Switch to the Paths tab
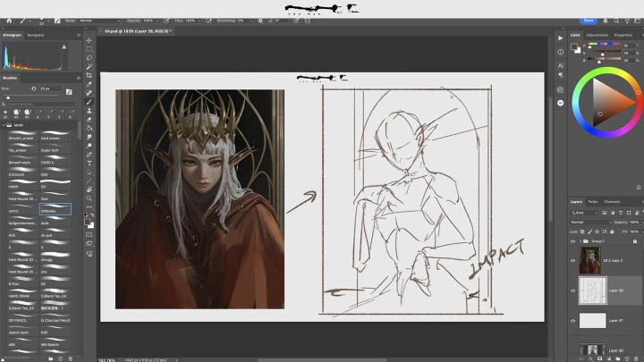The height and width of the screenshot is (362, 644). [x=593, y=201]
